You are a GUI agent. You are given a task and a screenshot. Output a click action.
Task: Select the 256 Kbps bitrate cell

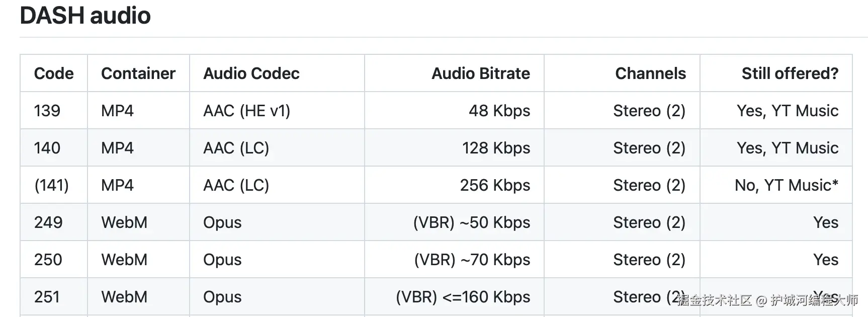tap(495, 185)
